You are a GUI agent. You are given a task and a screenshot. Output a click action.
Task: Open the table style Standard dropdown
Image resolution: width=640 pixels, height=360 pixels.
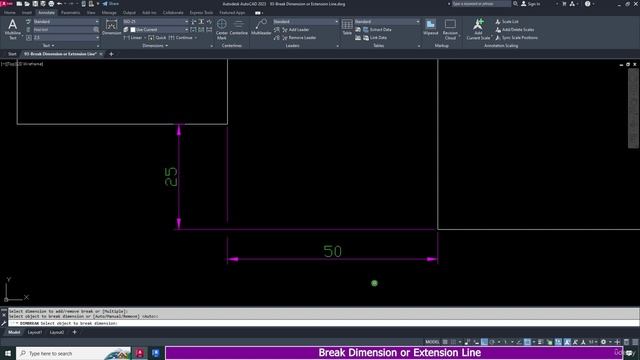387,21
